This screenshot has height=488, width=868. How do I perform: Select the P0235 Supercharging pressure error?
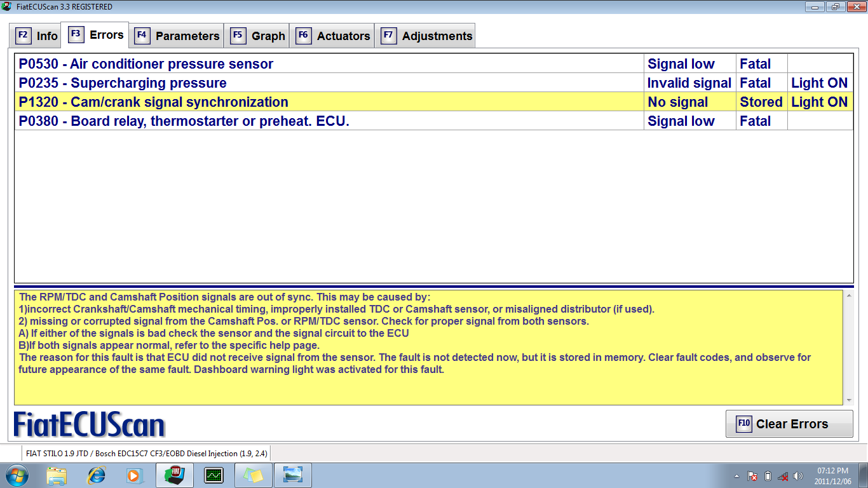point(434,83)
